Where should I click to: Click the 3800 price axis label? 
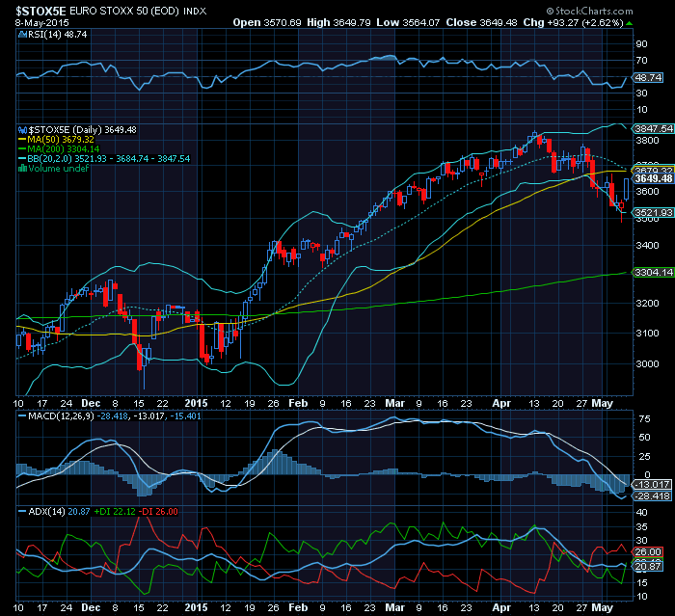point(647,141)
